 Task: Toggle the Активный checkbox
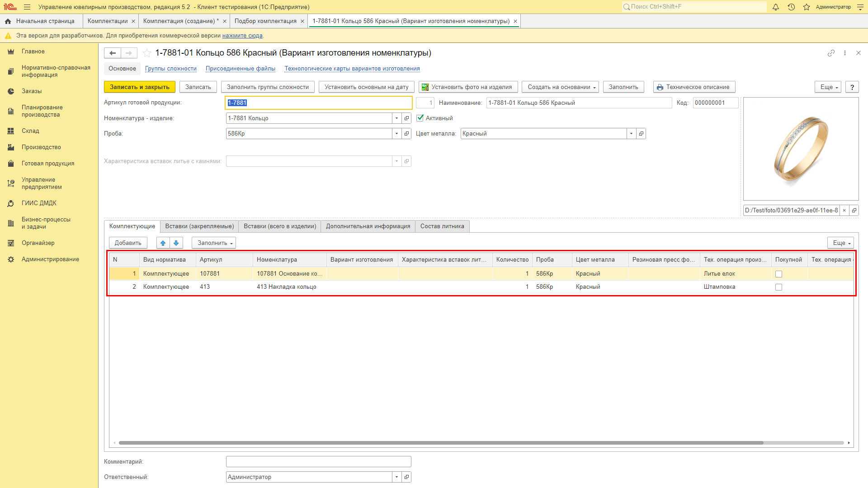coord(420,118)
